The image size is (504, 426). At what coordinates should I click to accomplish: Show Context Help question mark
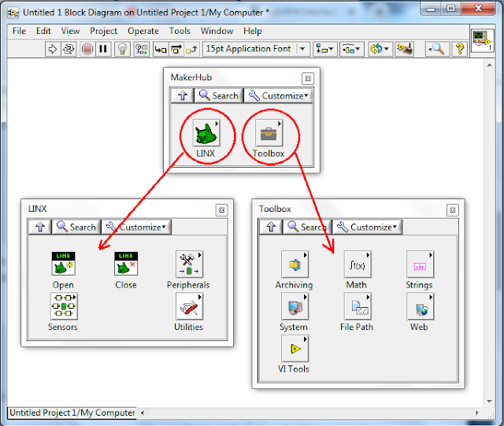pyautogui.click(x=460, y=49)
